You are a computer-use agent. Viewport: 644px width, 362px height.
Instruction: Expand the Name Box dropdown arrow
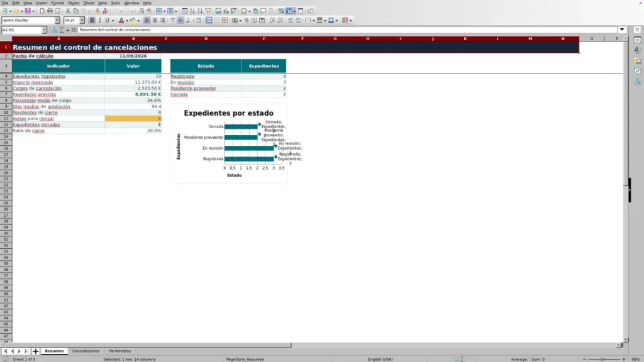(44, 30)
